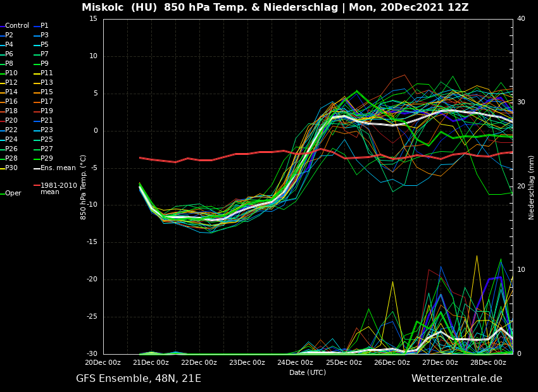The image size is (538, 392).
Task: Open the Wetterzentrale.de credit text
Action: click(456, 379)
